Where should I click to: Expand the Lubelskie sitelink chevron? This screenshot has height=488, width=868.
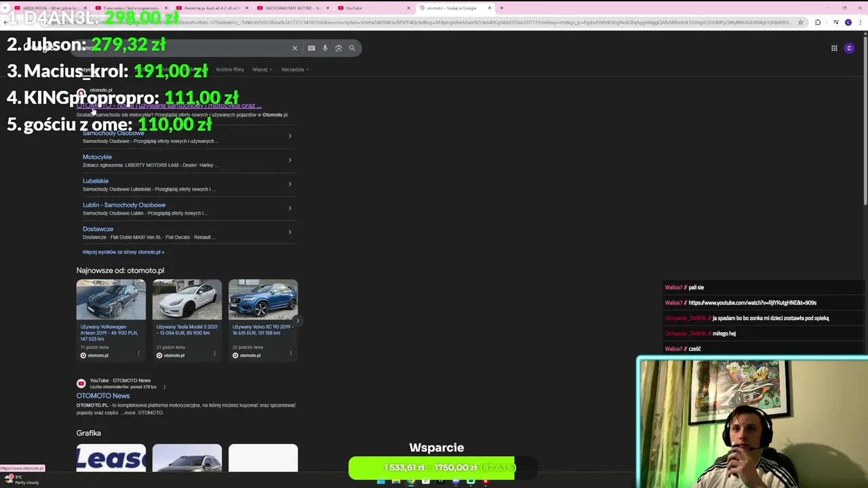pyautogui.click(x=290, y=184)
